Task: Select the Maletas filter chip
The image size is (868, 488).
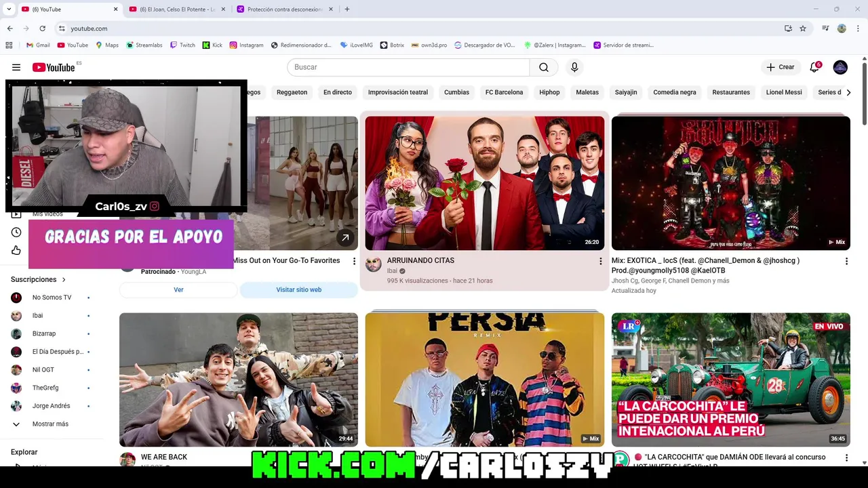Action: pyautogui.click(x=587, y=92)
